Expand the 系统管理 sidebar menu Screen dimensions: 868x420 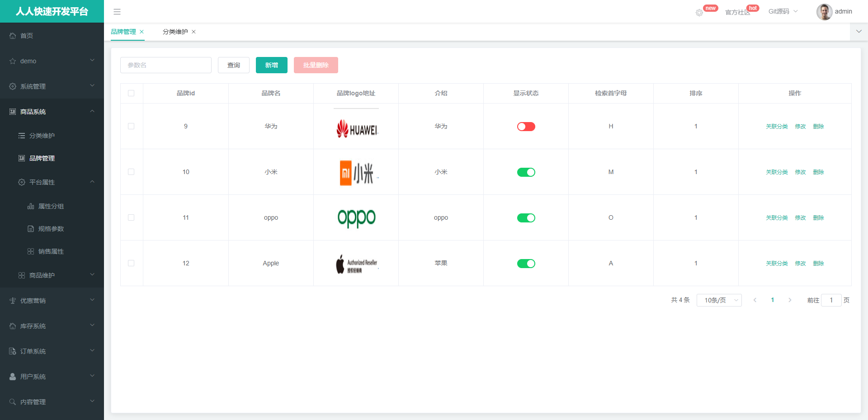52,86
